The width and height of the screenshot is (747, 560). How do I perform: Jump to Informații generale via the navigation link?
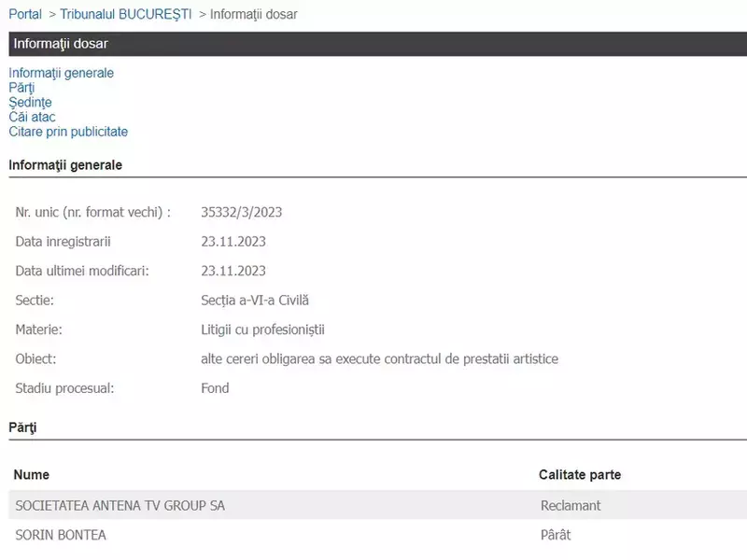coord(62,73)
